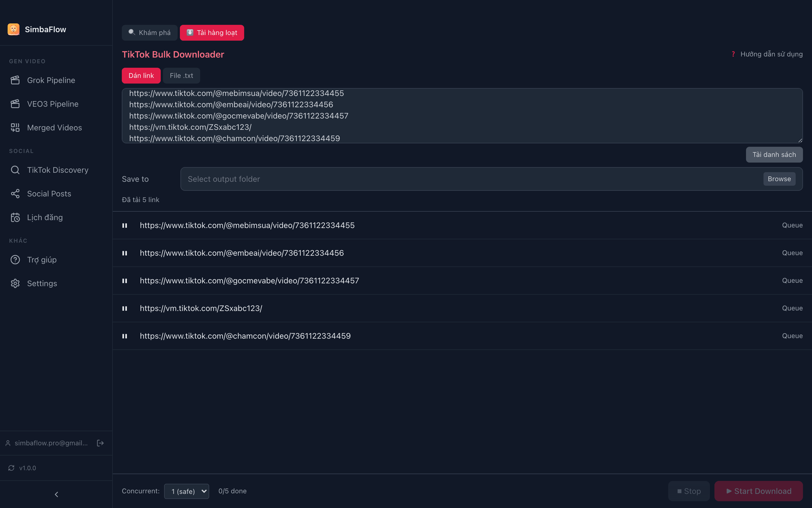Click the gocmevabe video URL in queue

tap(249, 281)
